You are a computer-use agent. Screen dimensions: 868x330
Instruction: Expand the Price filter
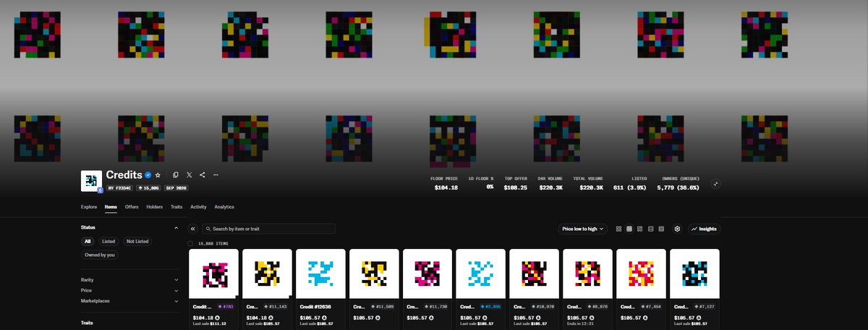129,290
